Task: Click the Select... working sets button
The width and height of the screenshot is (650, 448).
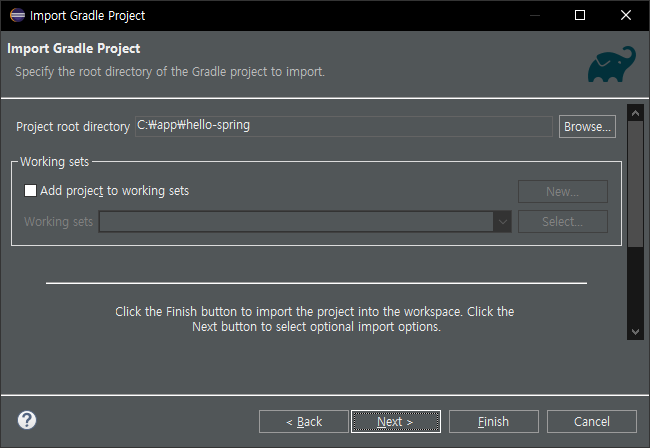Action: point(563,222)
